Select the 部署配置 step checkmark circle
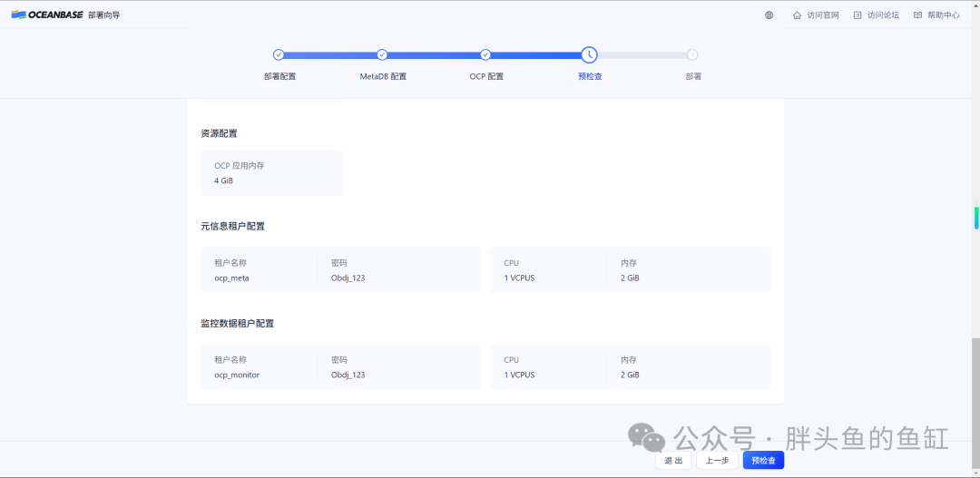This screenshot has width=980, height=478. click(279, 55)
